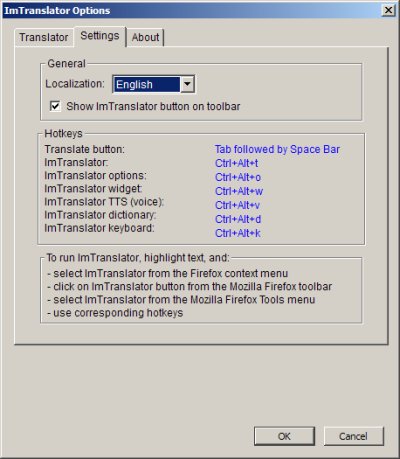This screenshot has width=400, height=459.
Task: Open the About tab
Action: (145, 37)
